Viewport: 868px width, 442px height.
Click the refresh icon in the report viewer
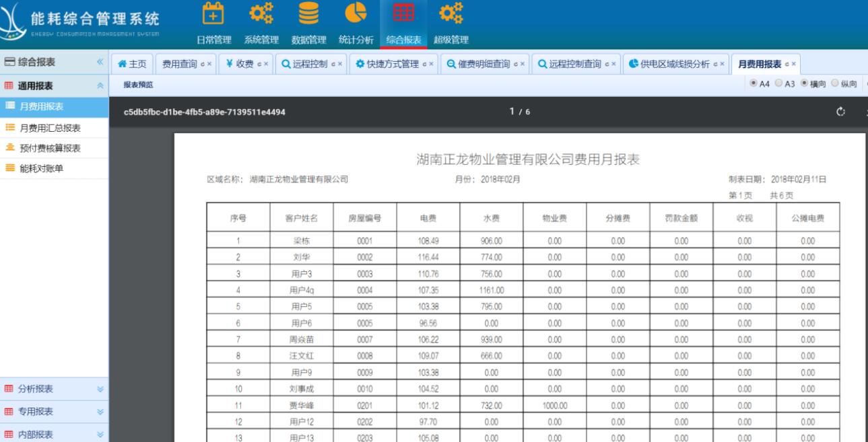pos(840,112)
